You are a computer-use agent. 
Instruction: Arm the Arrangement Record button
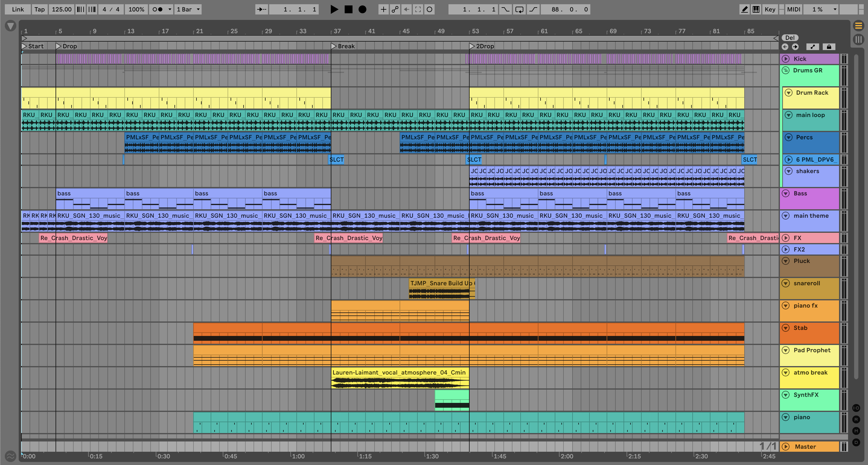coord(362,9)
